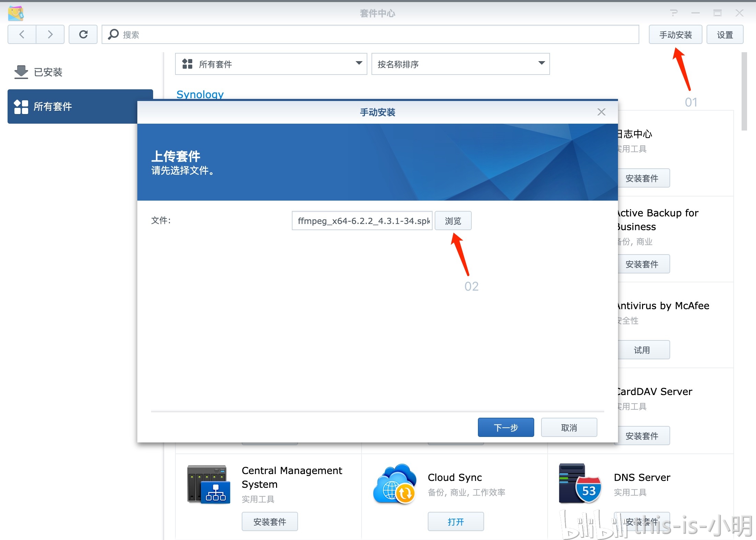This screenshot has height=540, width=756.
Task: Open the 手动安装 button in toolbar
Action: tap(675, 35)
